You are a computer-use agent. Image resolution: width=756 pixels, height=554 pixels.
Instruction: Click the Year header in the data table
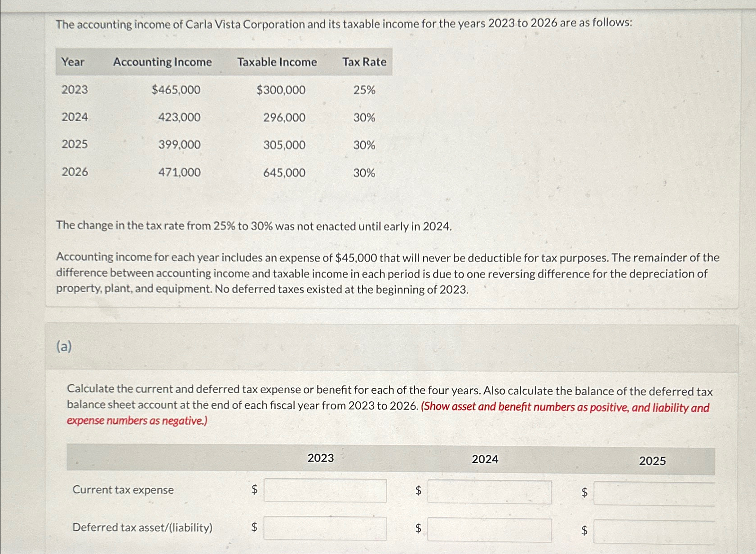click(72, 62)
